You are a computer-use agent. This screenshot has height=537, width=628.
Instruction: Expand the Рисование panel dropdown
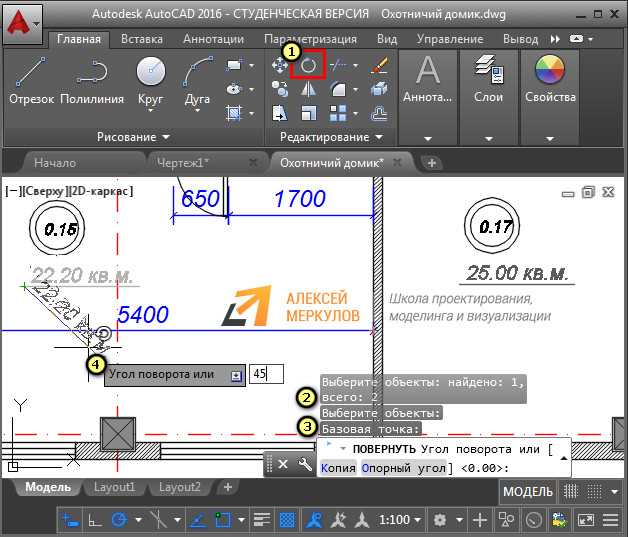pos(133,137)
